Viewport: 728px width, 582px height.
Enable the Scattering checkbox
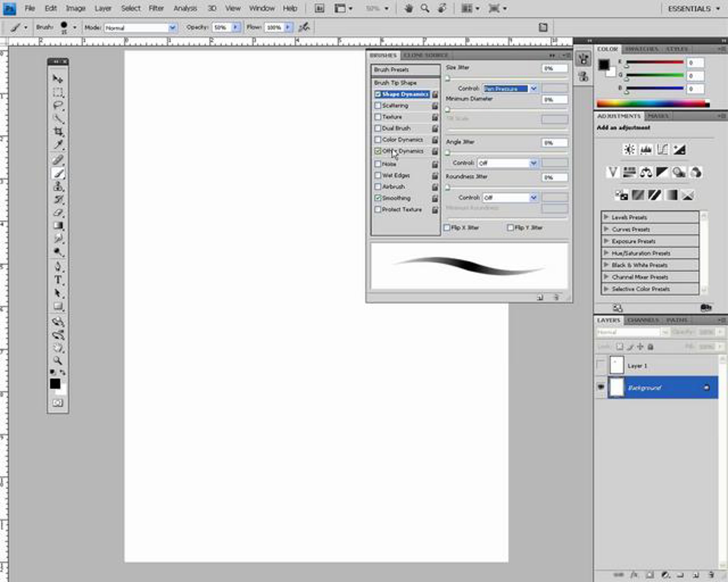[378, 105]
